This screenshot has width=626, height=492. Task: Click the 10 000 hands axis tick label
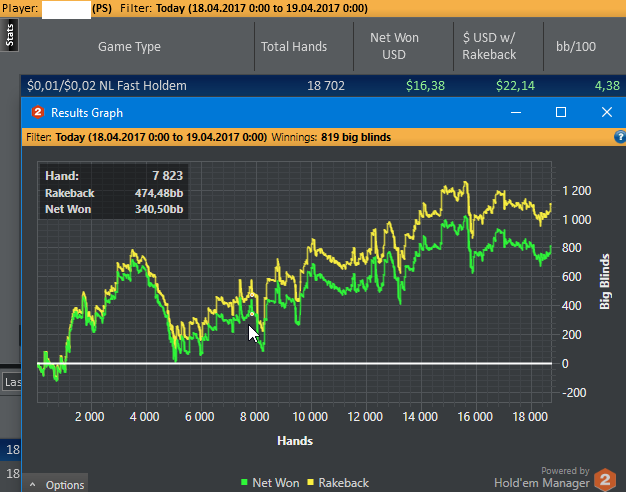coord(310,417)
